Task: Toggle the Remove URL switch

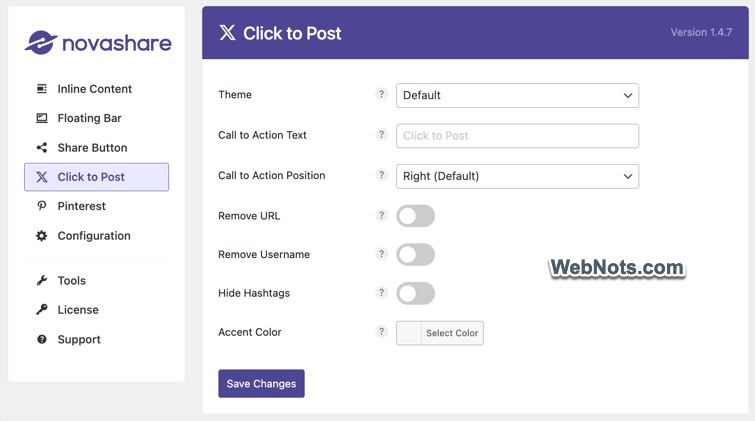Action: coord(415,216)
